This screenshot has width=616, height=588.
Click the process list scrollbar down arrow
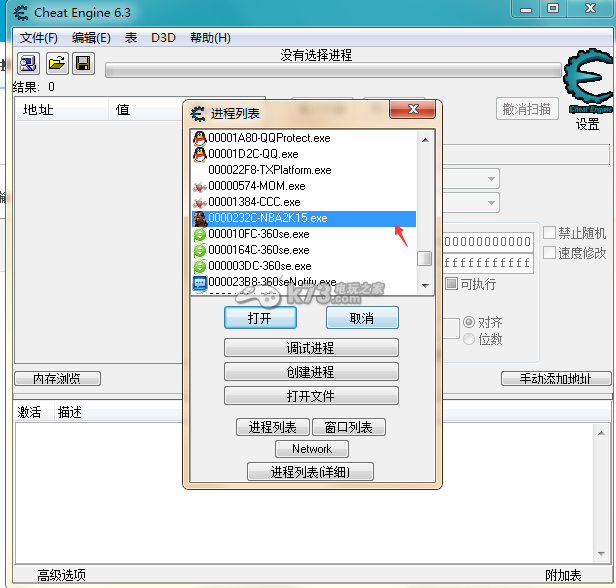(x=425, y=285)
